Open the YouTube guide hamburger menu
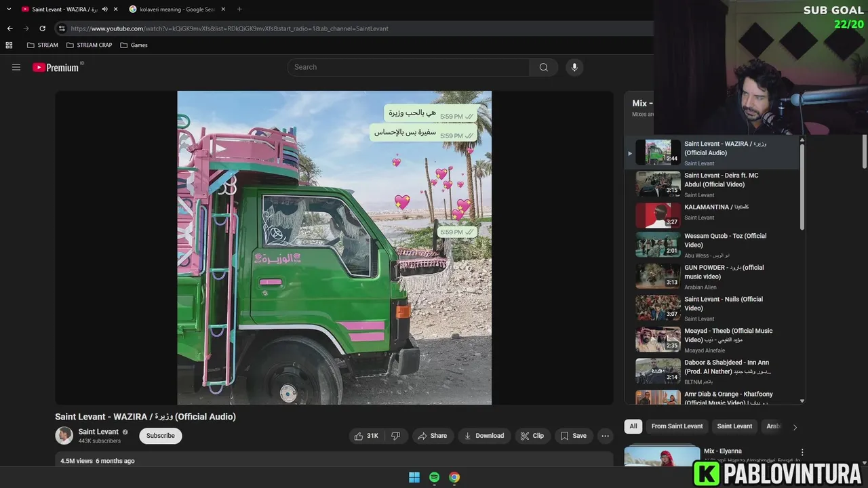Viewport: 868px width, 488px height. click(16, 67)
